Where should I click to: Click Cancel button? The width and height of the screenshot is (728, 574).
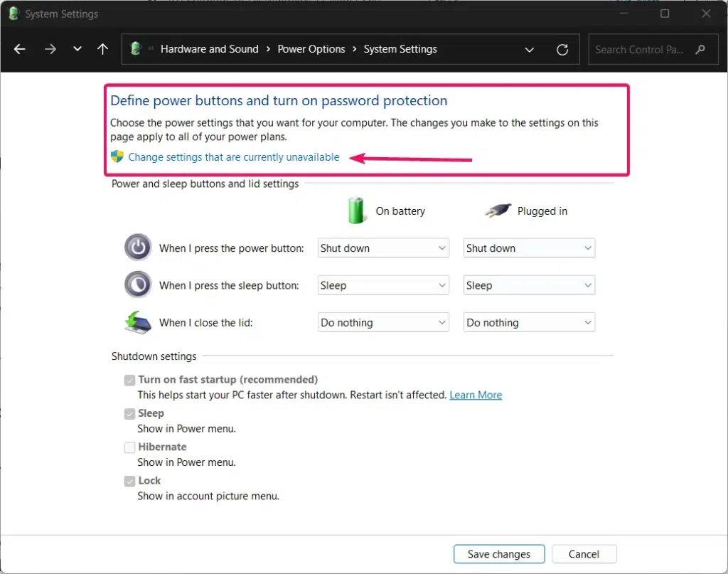584,554
